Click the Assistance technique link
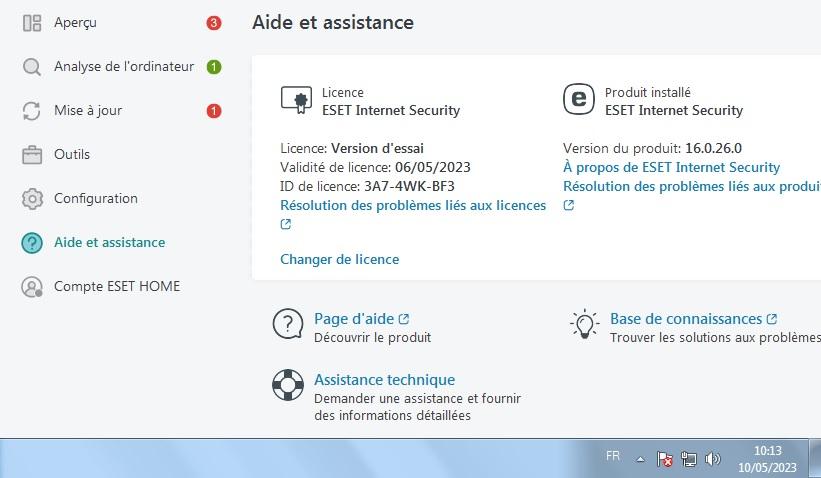821x478 pixels. (384, 380)
